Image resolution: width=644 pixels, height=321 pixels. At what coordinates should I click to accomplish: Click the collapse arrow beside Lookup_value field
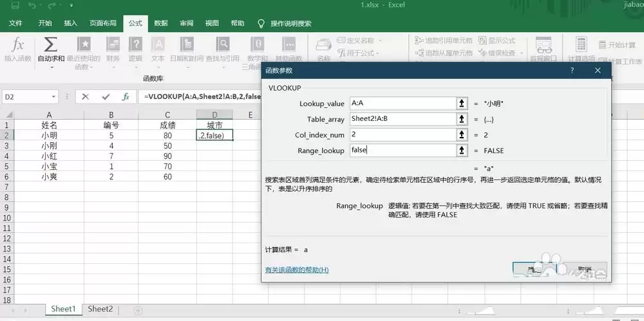tap(462, 104)
